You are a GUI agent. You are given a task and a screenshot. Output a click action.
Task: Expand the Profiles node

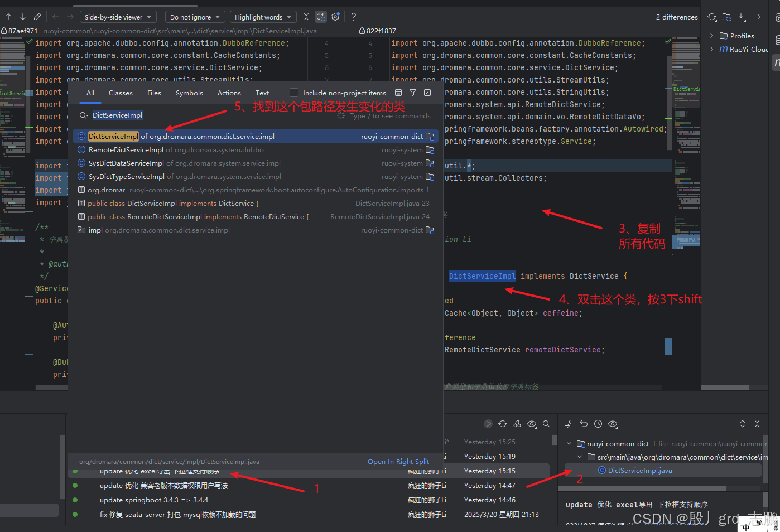pyautogui.click(x=711, y=36)
